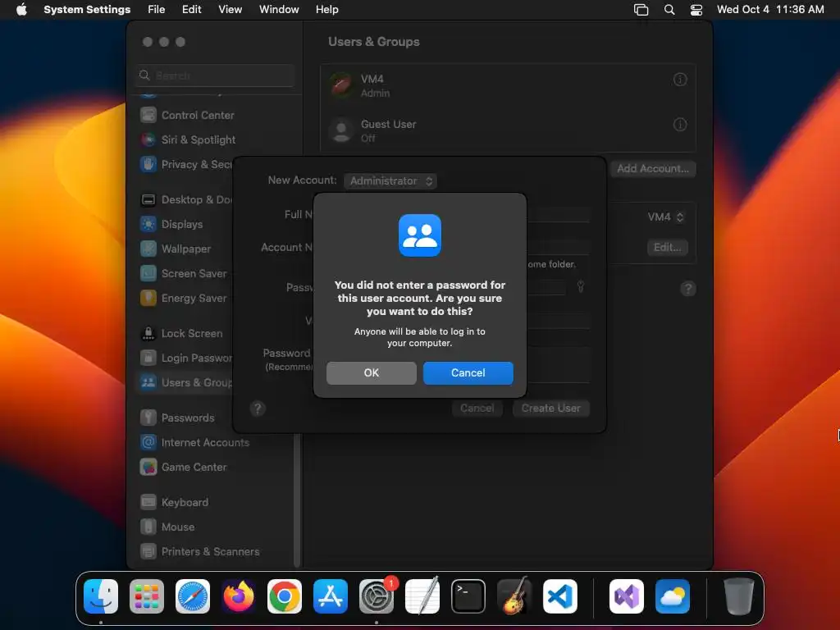Open the File menu

pyautogui.click(x=157, y=10)
